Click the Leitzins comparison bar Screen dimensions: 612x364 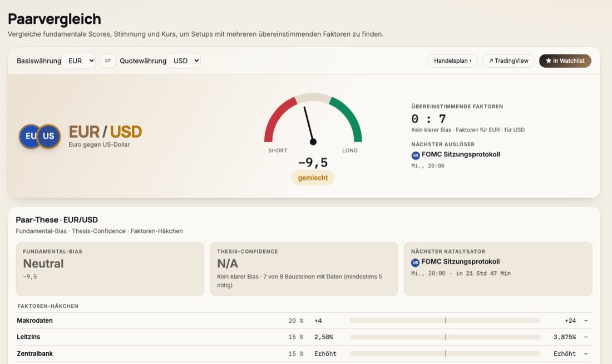click(445, 337)
